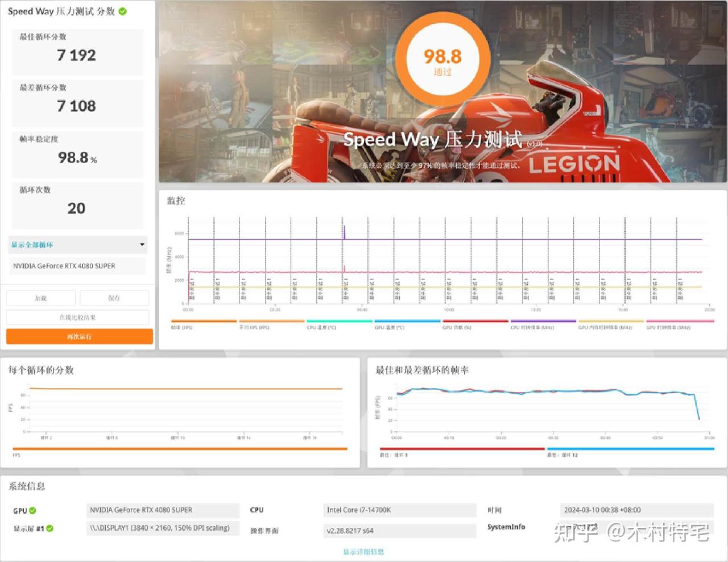The height and width of the screenshot is (562, 728).
Task: Click the Speed Way 压力测试 banner title
Action: [x=433, y=139]
